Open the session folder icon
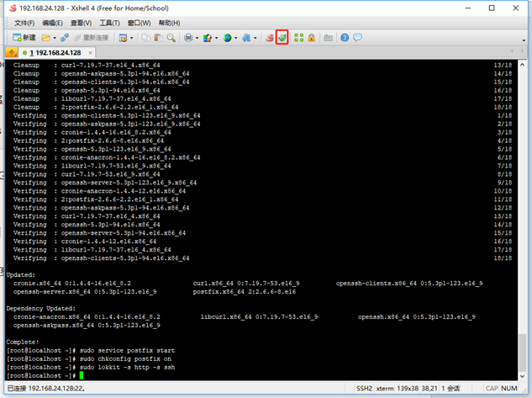This screenshot has height=398, width=532. 45,38
